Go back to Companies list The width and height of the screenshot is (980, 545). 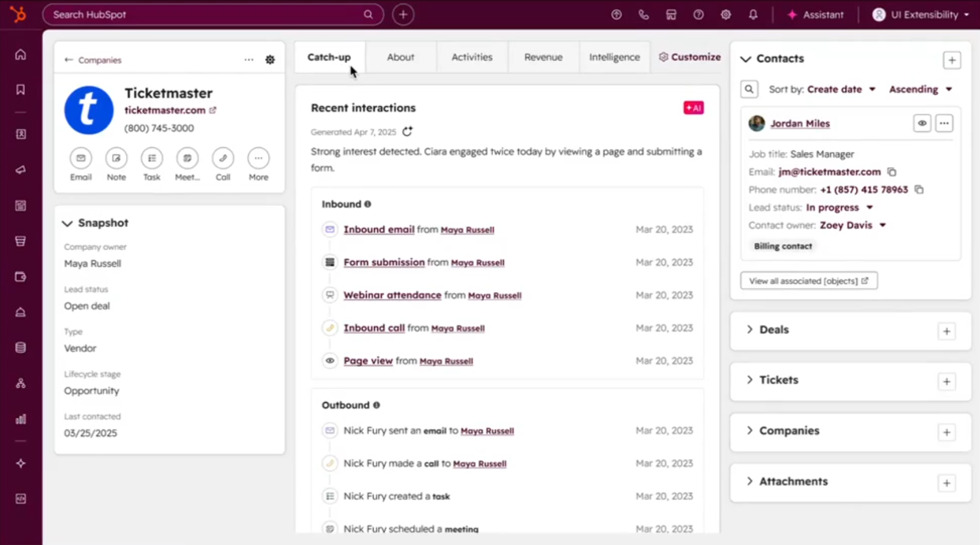point(93,60)
